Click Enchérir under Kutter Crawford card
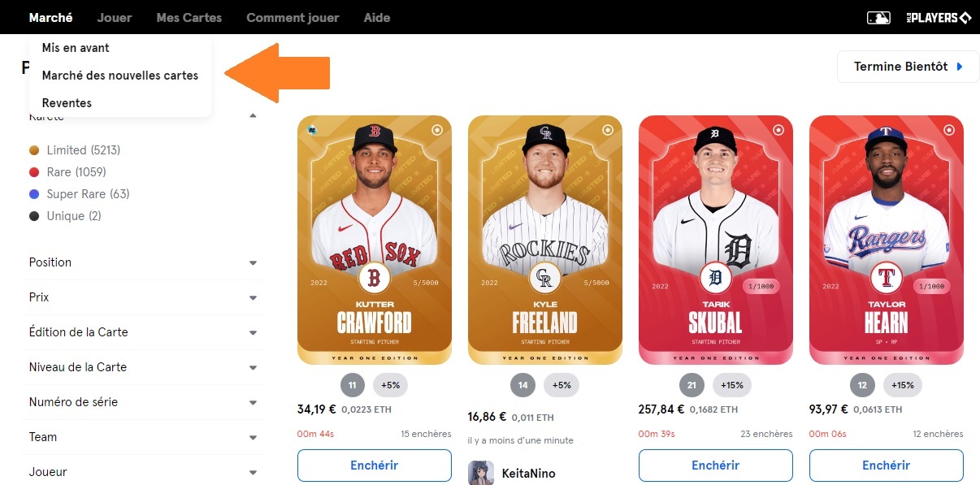980x485 pixels. (x=375, y=466)
